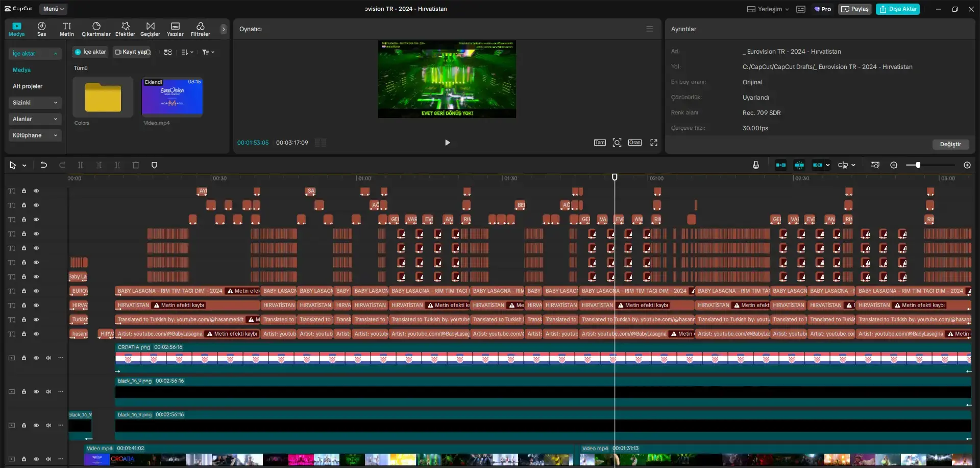The height and width of the screenshot is (468, 980).
Task: Delete selected clip with trash icon
Action: (136, 165)
